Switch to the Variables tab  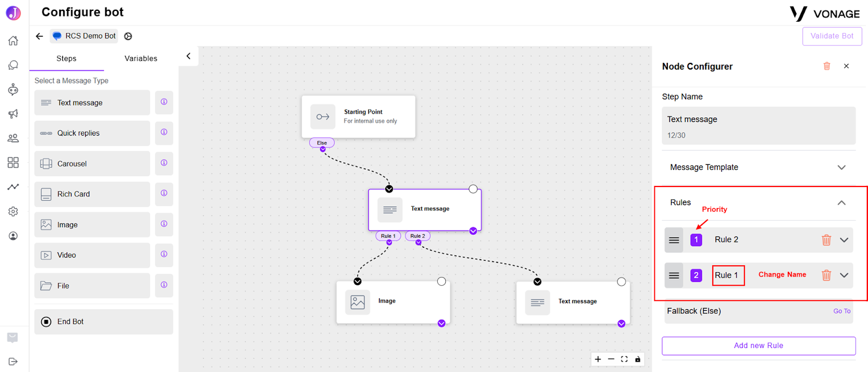click(141, 59)
